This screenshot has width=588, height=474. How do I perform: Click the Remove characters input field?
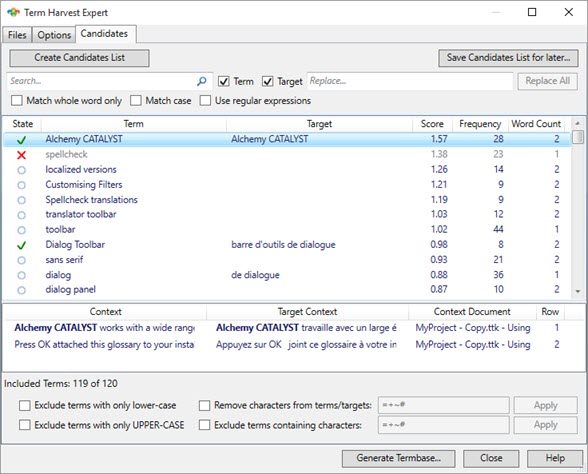point(444,405)
